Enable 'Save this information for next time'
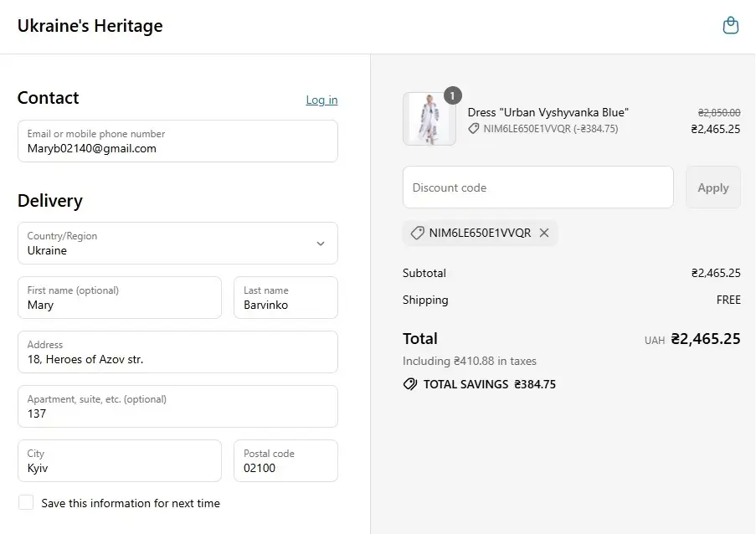The width and height of the screenshot is (756, 534). pos(25,503)
